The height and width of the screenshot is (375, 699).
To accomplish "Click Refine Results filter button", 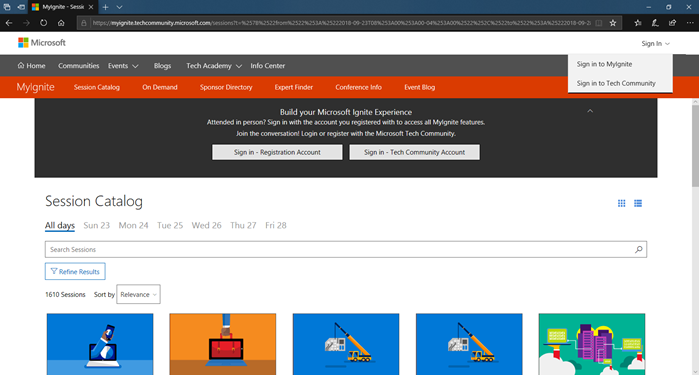I will (75, 272).
